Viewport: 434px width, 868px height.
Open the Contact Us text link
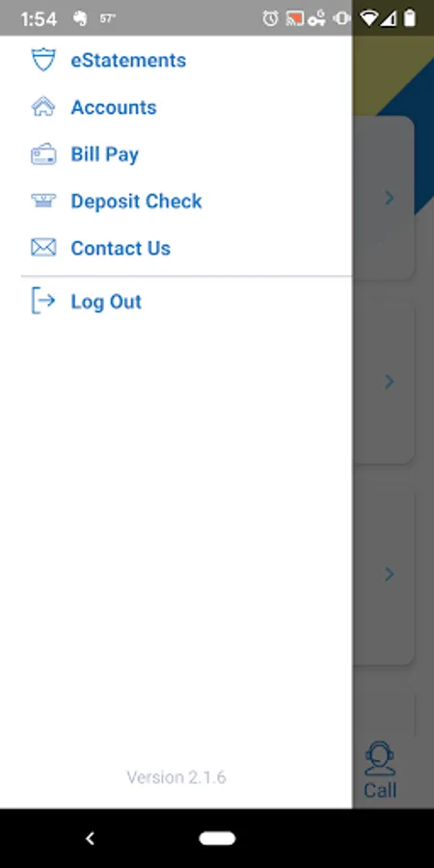click(121, 248)
